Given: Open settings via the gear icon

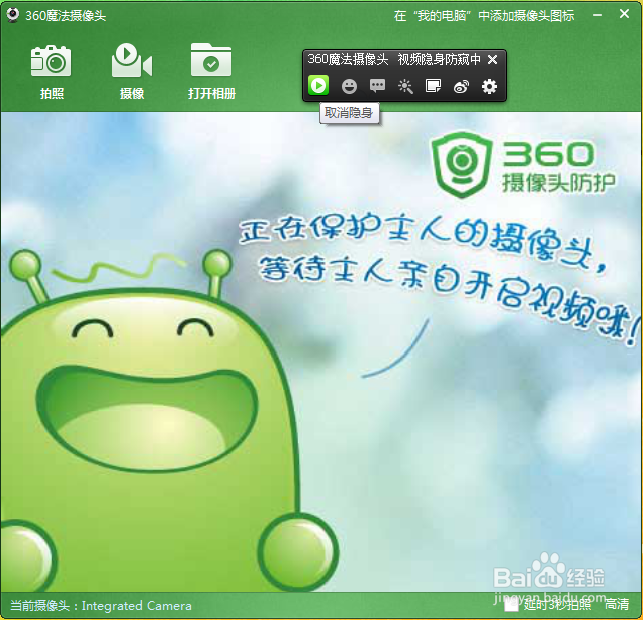Looking at the screenshot, I should click(489, 87).
